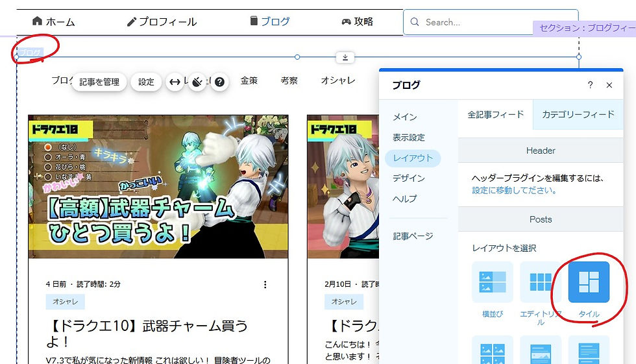Image resolution: width=636 pixels, height=364 pixels.
Task: Select the 金策 category tab
Action: point(249,80)
